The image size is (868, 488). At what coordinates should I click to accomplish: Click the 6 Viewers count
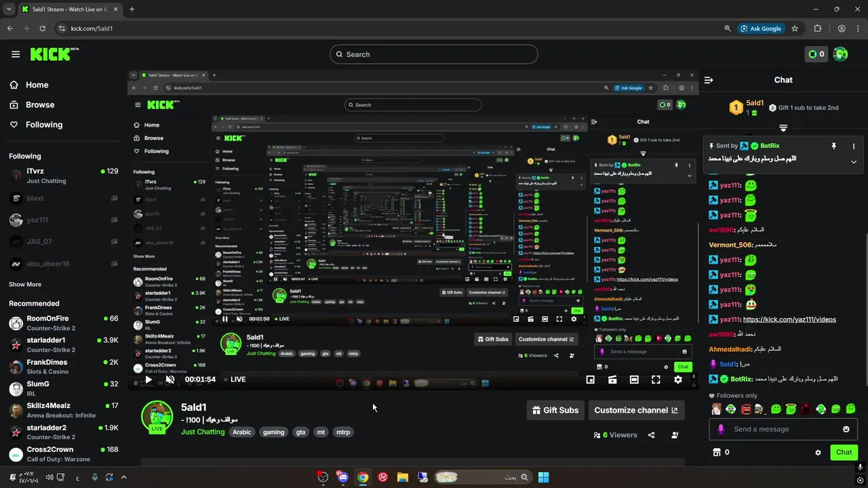[615, 435]
